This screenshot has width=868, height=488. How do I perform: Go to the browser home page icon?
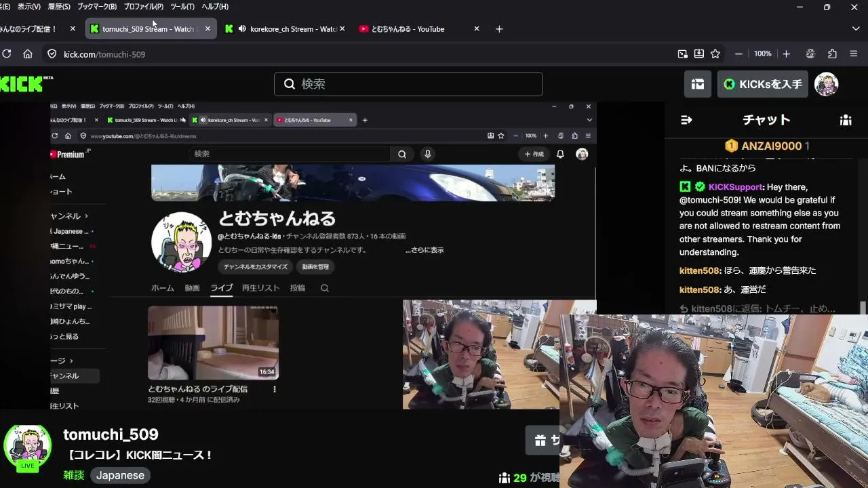[x=28, y=54]
